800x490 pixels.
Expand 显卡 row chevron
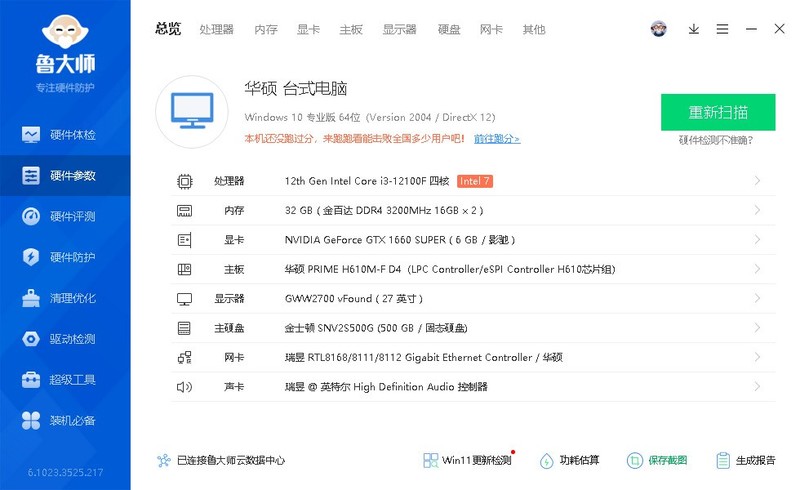pyautogui.click(x=757, y=239)
